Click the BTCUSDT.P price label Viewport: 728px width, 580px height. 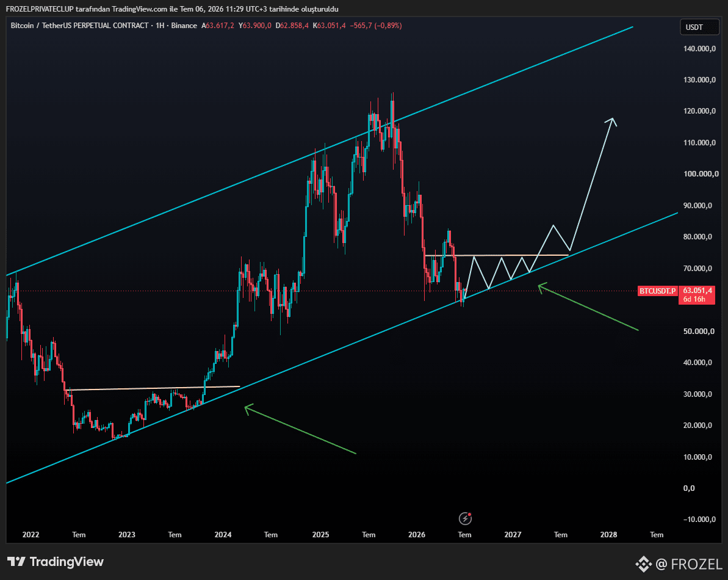pyautogui.click(x=657, y=291)
